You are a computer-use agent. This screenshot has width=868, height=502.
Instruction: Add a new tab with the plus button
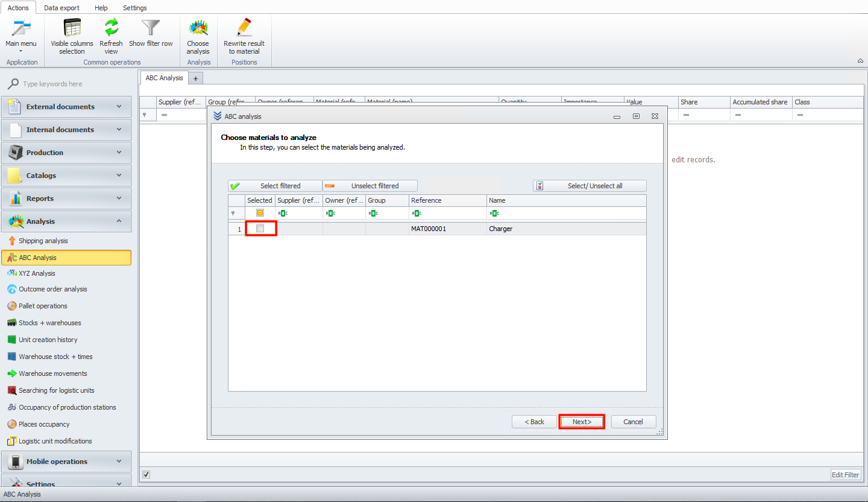point(196,78)
